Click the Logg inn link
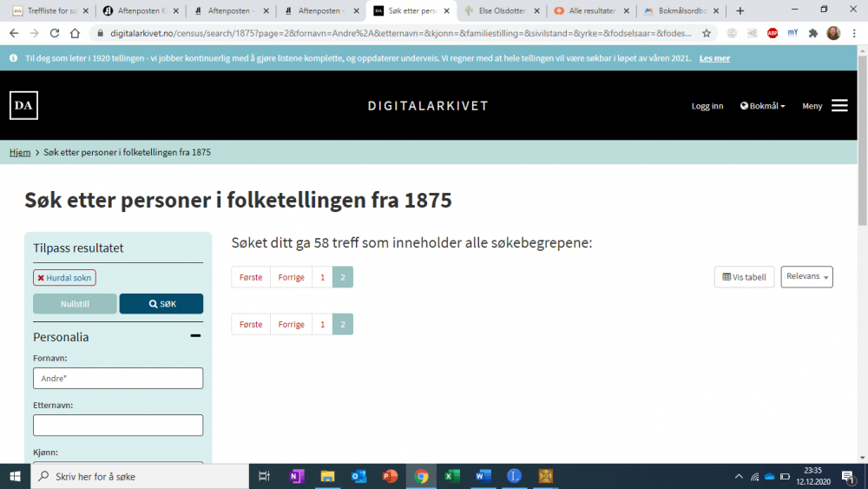 707,106
